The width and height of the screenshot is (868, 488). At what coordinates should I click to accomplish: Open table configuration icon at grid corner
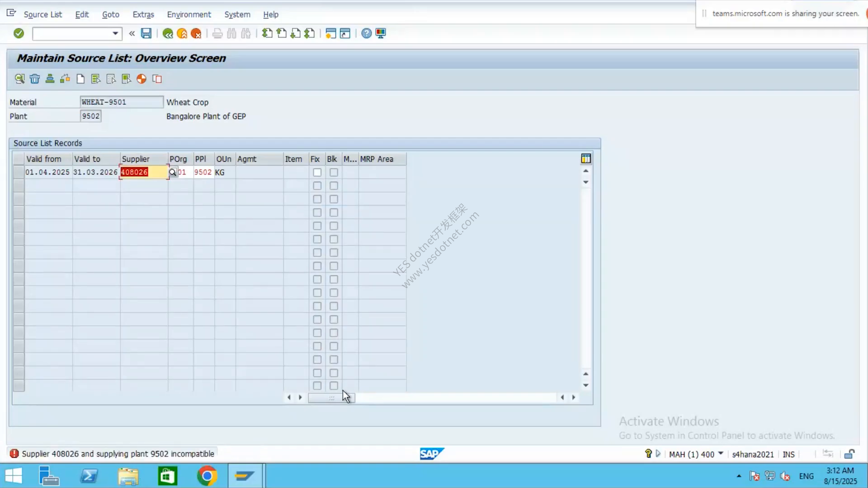(586, 159)
